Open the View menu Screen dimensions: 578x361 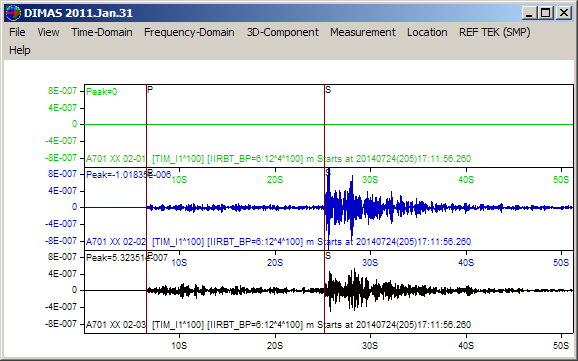click(x=48, y=32)
